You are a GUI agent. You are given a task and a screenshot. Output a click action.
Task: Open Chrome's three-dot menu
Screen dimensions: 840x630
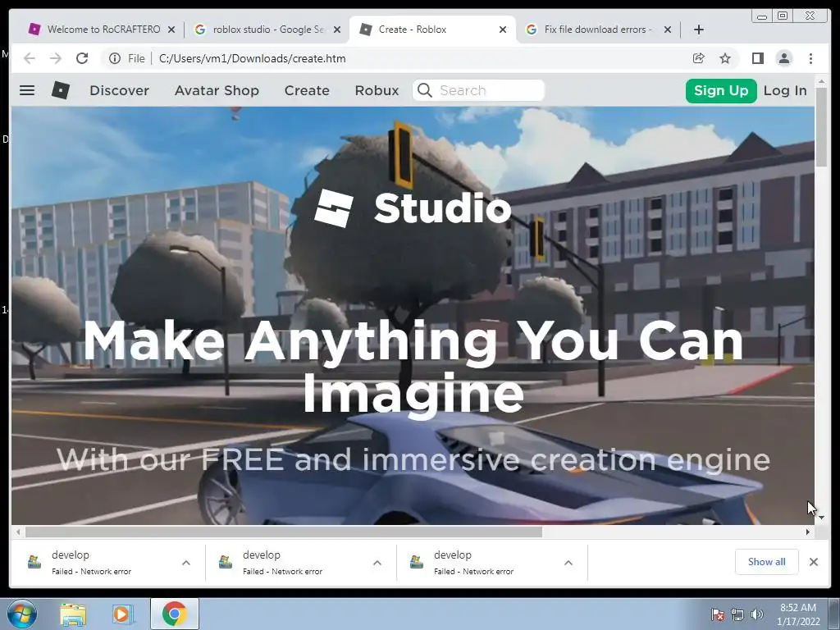pos(810,58)
